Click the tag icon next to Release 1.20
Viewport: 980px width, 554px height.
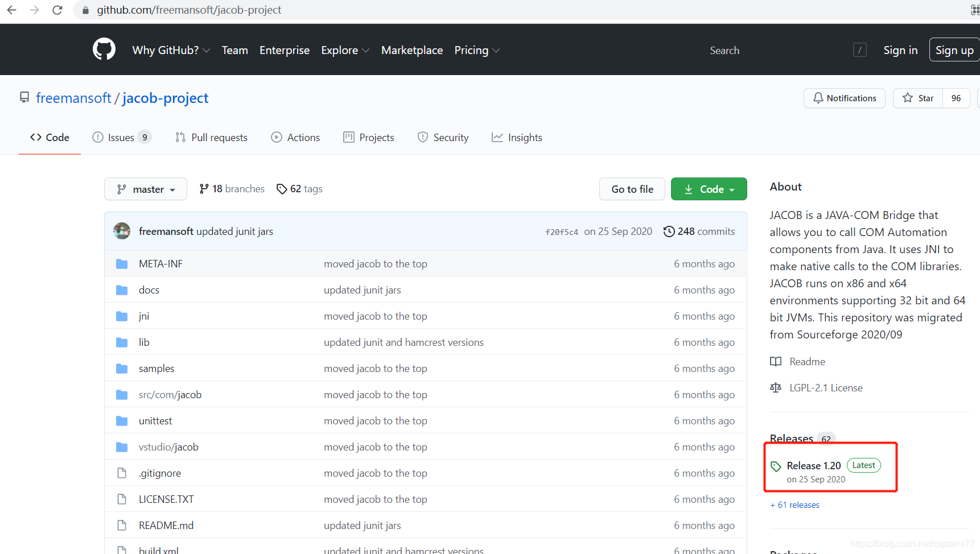tap(776, 466)
